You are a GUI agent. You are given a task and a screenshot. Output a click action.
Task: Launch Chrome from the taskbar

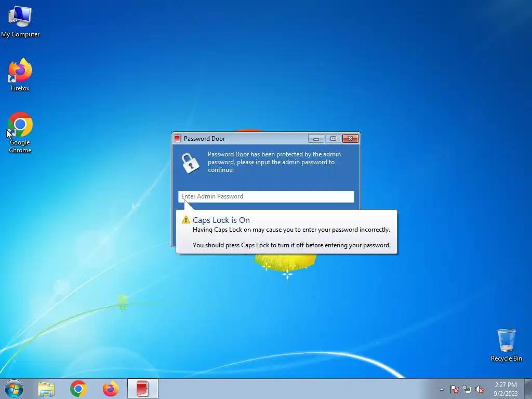[x=78, y=389]
